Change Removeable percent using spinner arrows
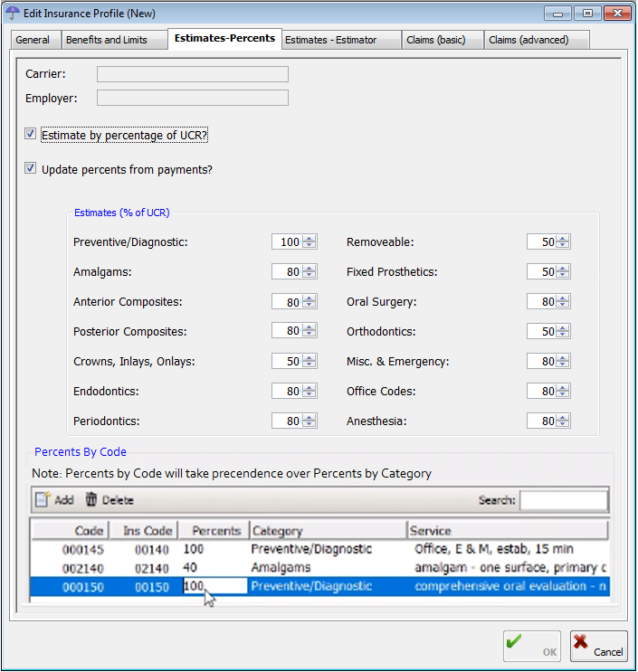This screenshot has width=638, height=672. tap(563, 242)
